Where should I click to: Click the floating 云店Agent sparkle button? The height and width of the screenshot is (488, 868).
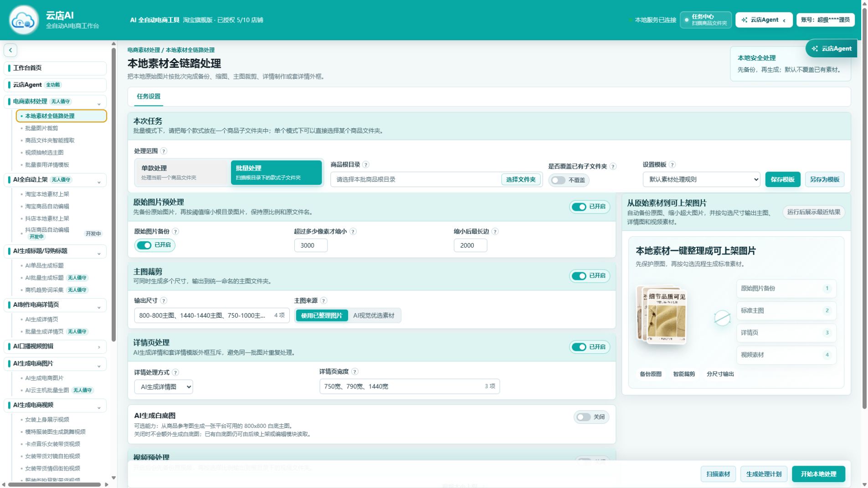(x=831, y=49)
